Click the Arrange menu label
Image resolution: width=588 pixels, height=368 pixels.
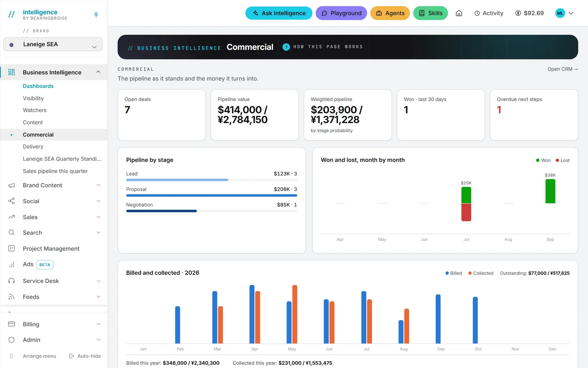(39, 356)
